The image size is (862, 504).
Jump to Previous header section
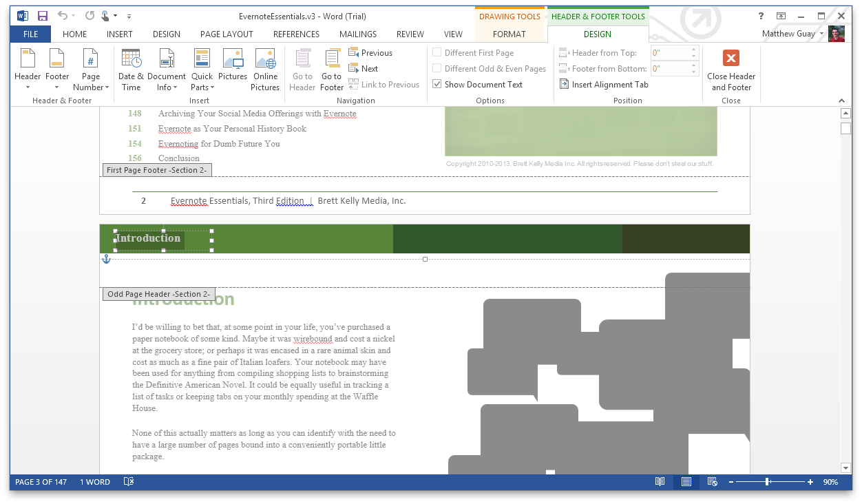tap(370, 53)
